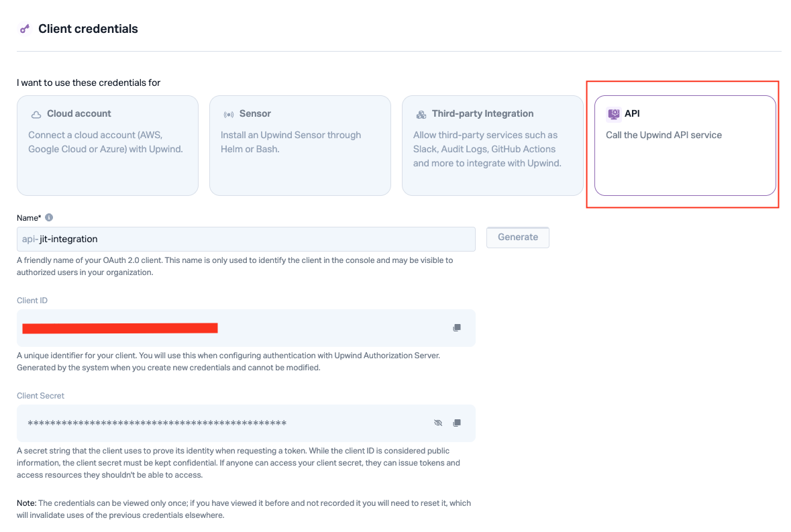Select the API credentials card
This screenshot has width=791, height=532.
click(x=685, y=145)
